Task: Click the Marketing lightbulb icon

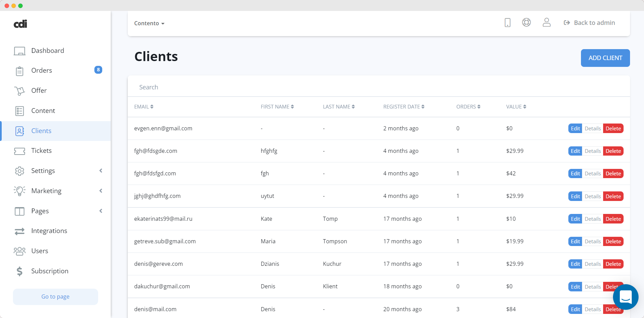Action: (x=19, y=191)
